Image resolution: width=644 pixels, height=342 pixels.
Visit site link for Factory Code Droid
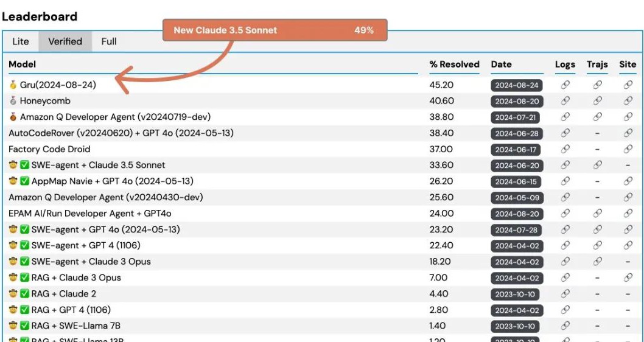click(628, 149)
